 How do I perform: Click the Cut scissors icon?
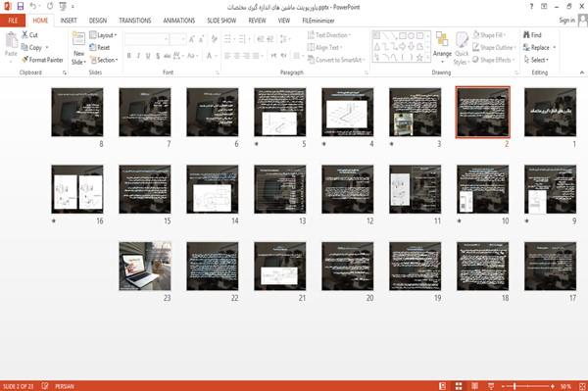pos(24,35)
